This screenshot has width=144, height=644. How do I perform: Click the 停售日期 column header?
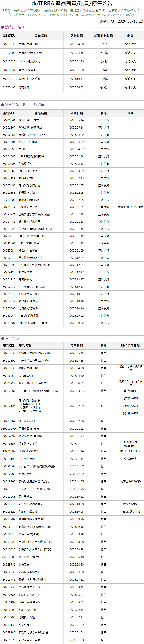tap(77, 346)
